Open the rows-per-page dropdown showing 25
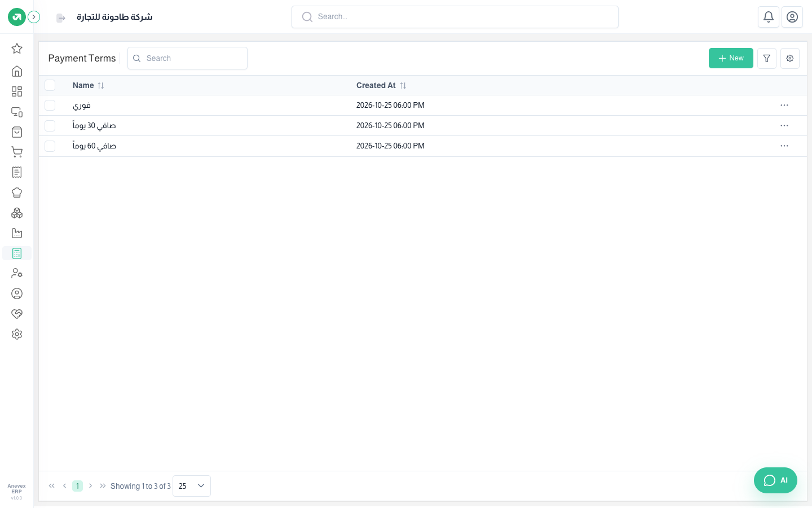This screenshot has height=508, width=812. [x=192, y=486]
